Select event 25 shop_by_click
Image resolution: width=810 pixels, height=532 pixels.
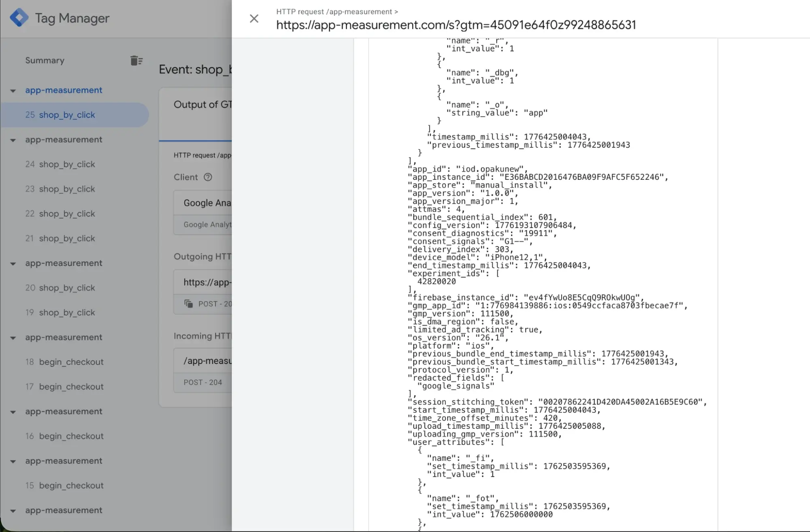75,115
